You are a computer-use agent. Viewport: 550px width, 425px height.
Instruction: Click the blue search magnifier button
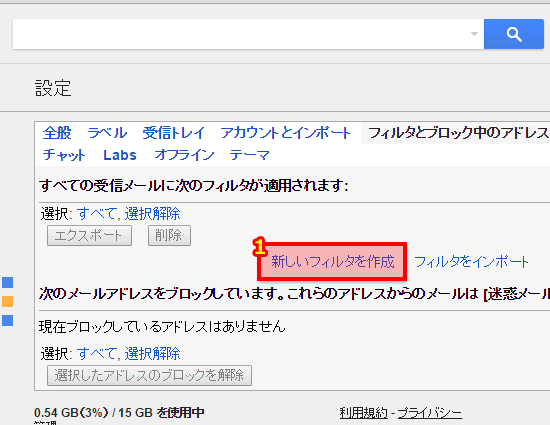pos(514,34)
